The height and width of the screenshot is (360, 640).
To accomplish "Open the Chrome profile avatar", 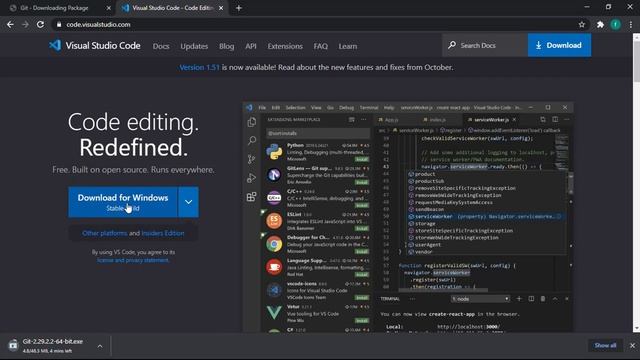I will click(x=616, y=24).
